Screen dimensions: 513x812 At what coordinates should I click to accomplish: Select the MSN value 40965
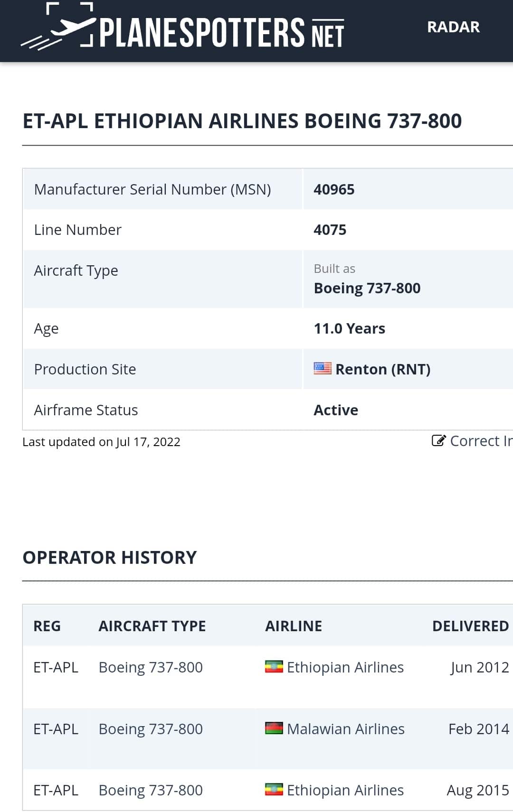334,189
